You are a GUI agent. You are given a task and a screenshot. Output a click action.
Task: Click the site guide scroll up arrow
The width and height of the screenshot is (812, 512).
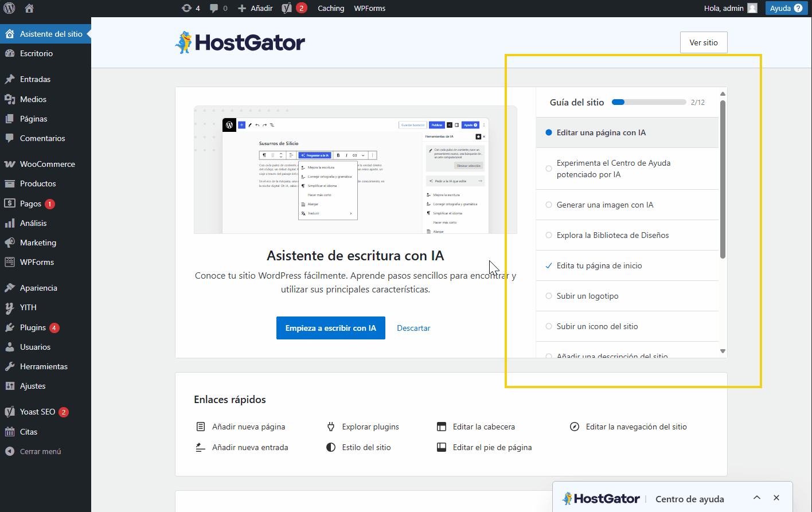723,94
